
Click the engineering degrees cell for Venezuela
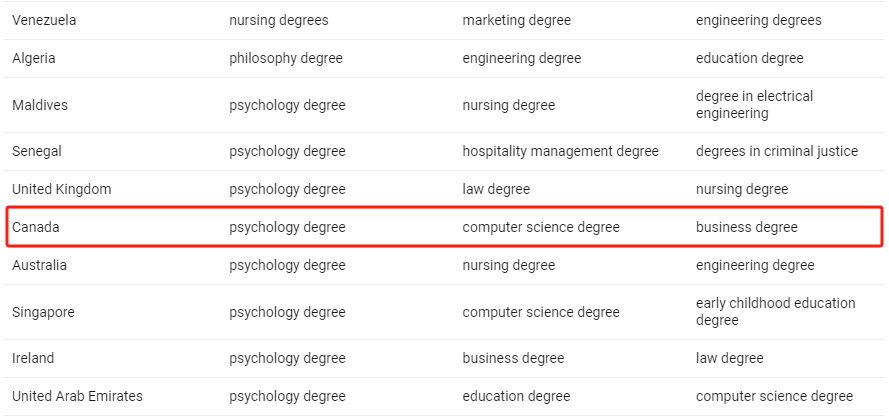tap(759, 20)
